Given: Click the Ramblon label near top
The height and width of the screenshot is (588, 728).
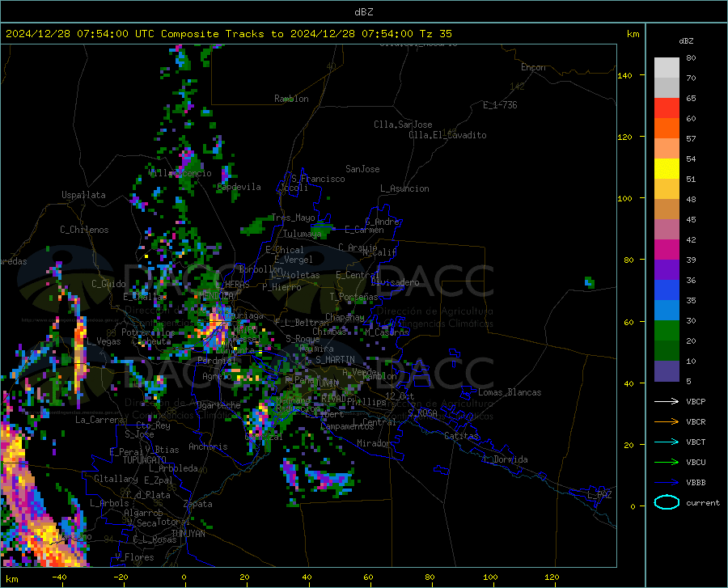Looking at the screenshot, I should (291, 99).
